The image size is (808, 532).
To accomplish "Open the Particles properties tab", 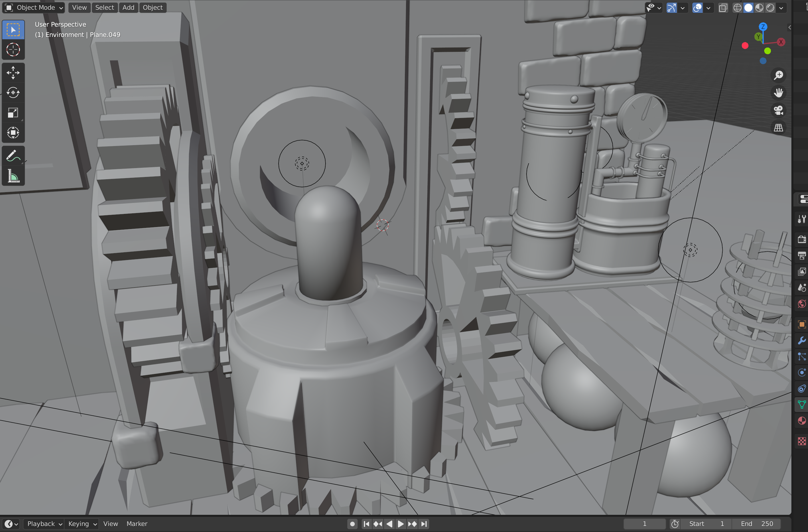I will (x=802, y=356).
